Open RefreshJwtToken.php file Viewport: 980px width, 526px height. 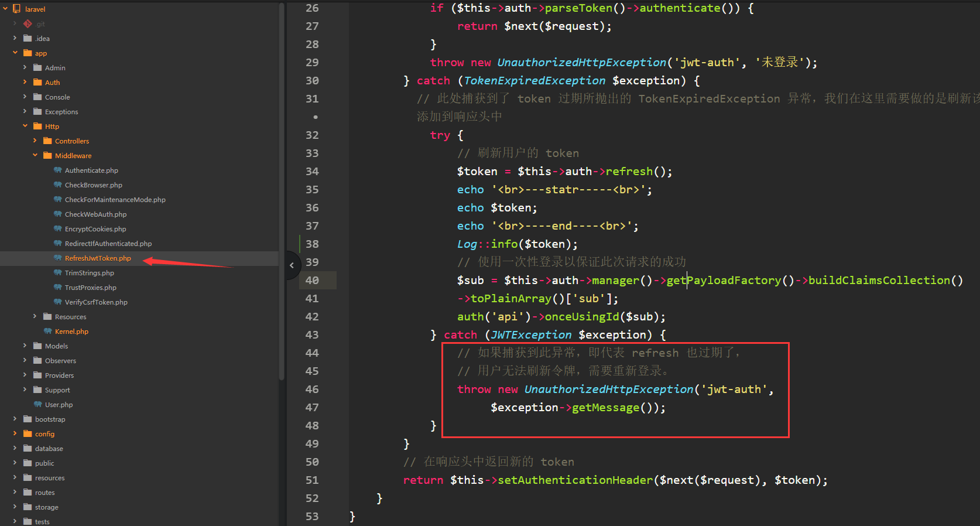pos(98,258)
